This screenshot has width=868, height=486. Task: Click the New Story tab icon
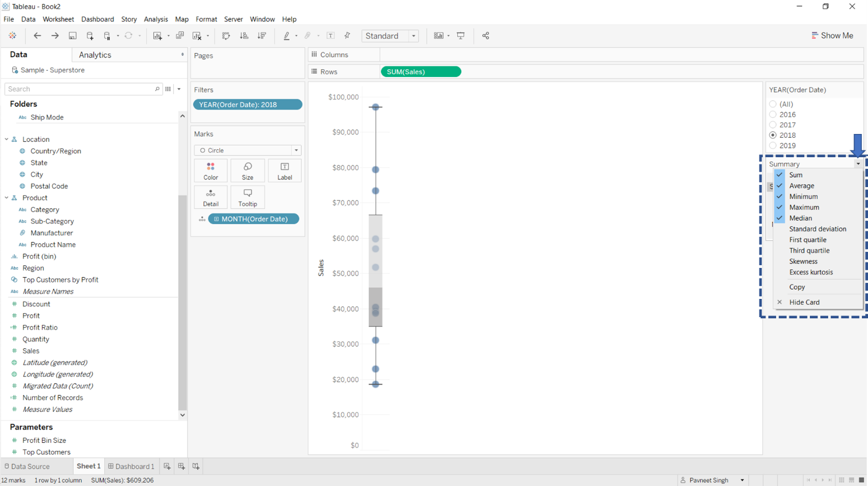point(196,466)
